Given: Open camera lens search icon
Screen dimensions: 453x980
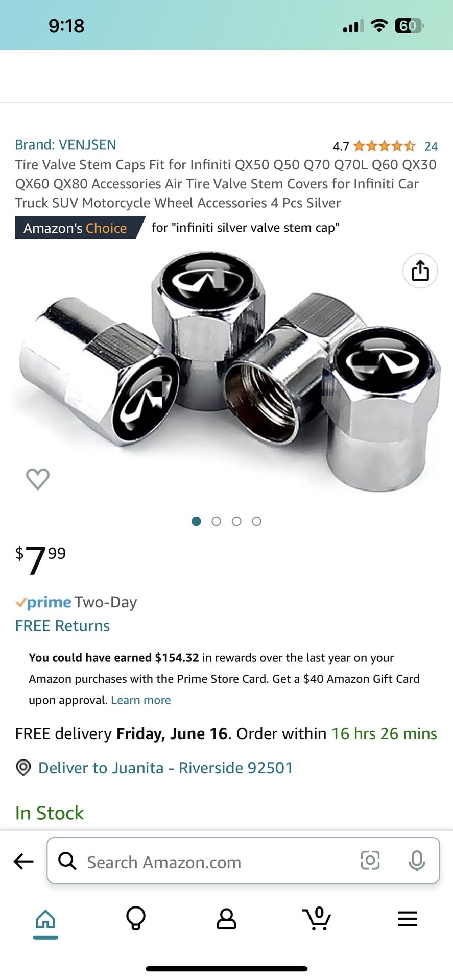Looking at the screenshot, I should click(370, 860).
